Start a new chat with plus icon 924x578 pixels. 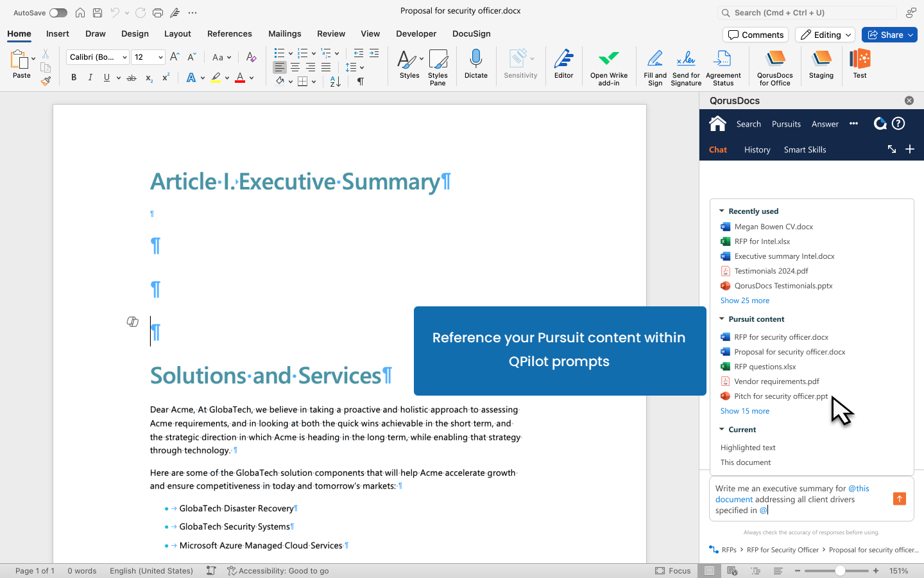(x=909, y=149)
